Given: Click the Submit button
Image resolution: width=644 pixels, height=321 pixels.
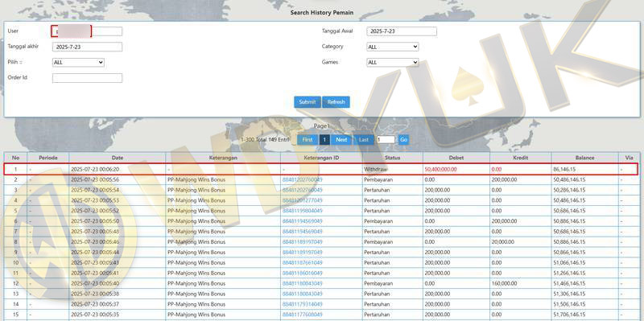Looking at the screenshot, I should [308, 102].
